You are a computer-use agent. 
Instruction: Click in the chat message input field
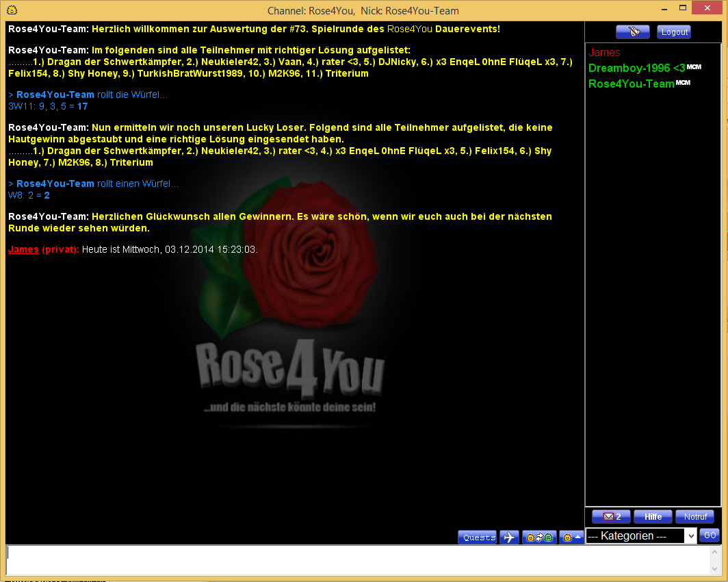pos(356,559)
